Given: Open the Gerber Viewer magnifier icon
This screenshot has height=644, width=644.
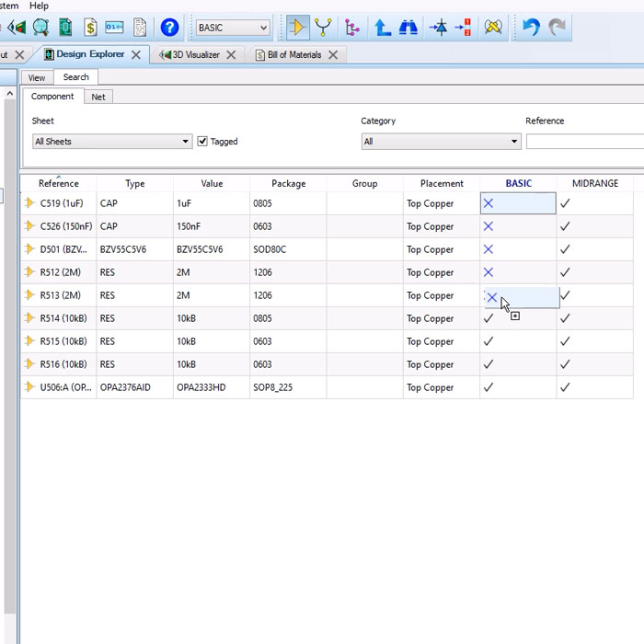Looking at the screenshot, I should tap(40, 28).
